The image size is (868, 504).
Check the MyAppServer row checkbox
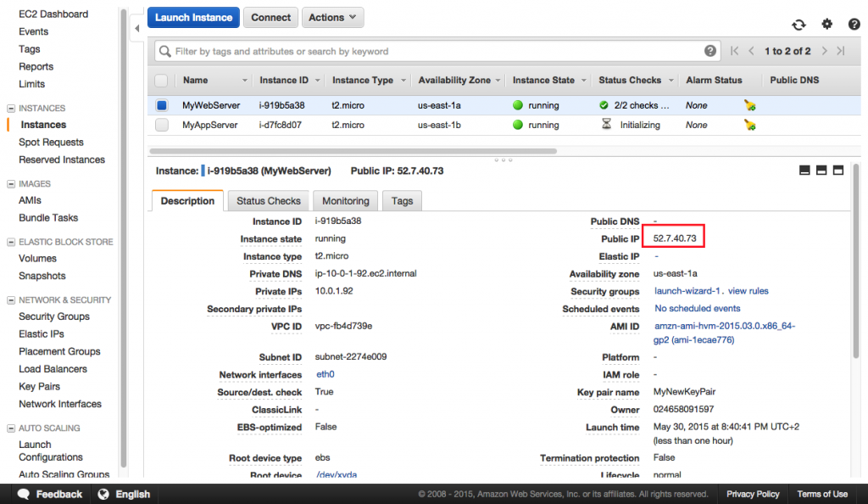(161, 125)
